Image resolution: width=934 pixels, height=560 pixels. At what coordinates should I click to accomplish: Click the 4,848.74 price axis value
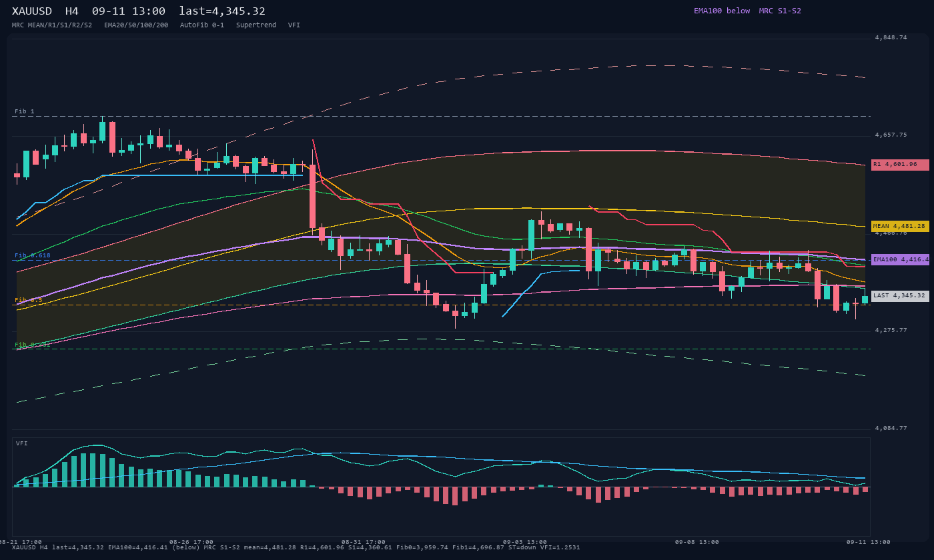[891, 38]
